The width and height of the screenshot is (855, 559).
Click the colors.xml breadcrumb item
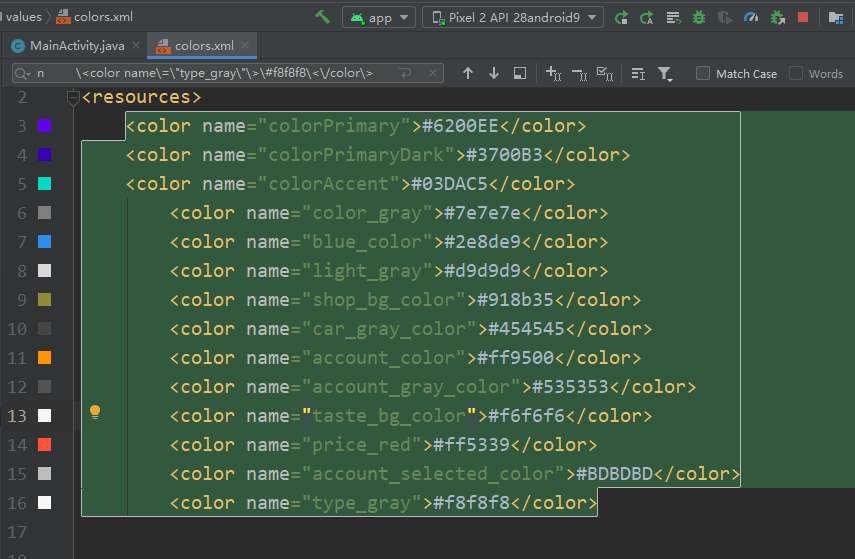[x=94, y=17]
